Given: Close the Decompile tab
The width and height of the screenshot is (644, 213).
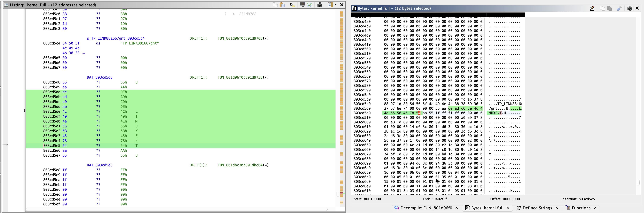Looking at the screenshot, I should (x=457, y=208).
